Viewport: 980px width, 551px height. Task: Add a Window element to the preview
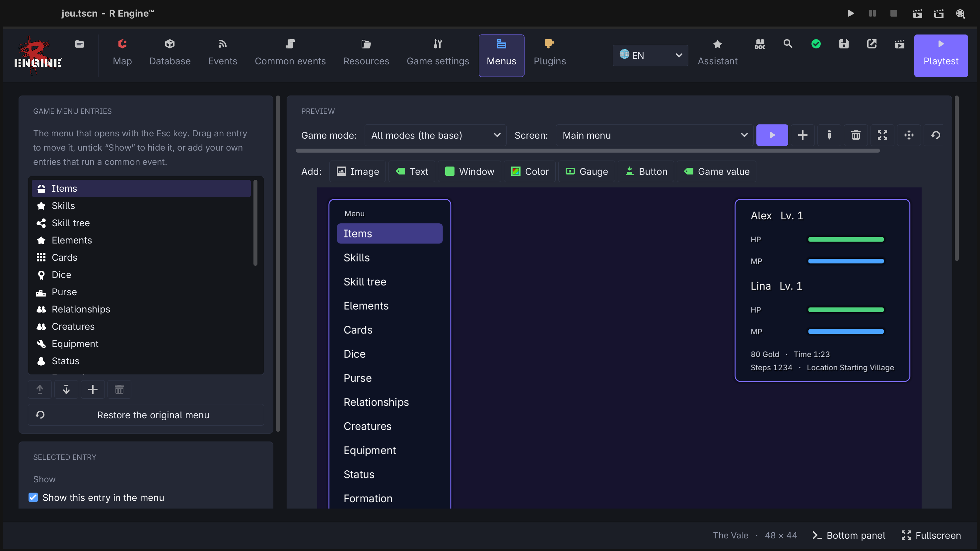tap(469, 171)
